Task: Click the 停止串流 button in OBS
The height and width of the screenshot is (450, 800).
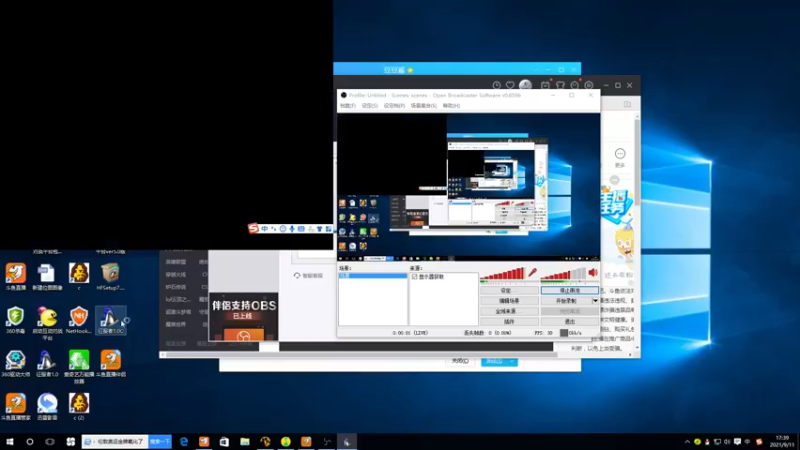Action: click(x=569, y=290)
